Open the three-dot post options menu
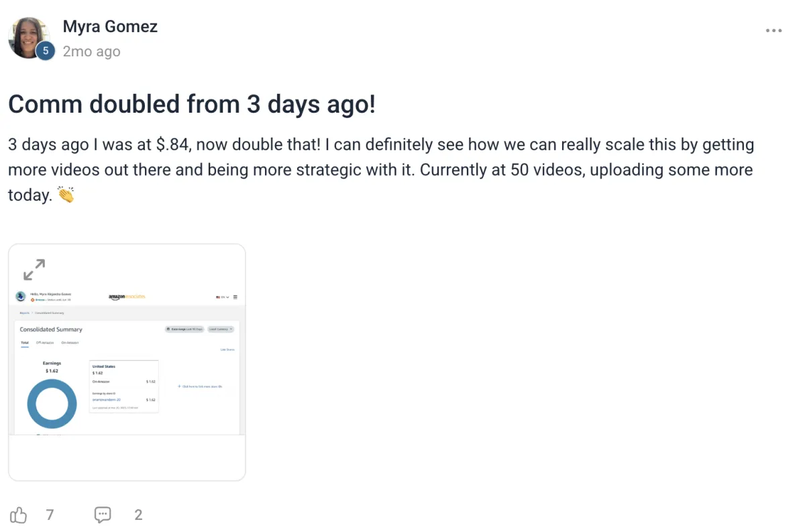Image resolution: width=805 pixels, height=532 pixels. [x=773, y=31]
